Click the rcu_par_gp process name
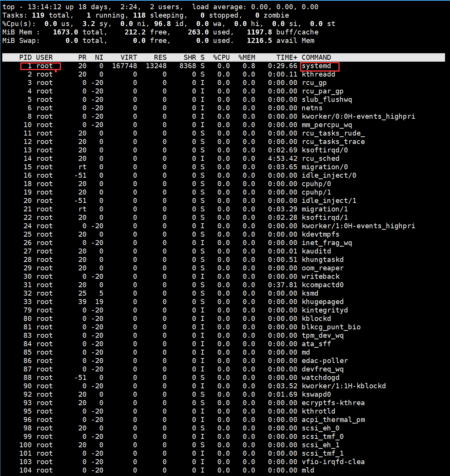 click(323, 91)
